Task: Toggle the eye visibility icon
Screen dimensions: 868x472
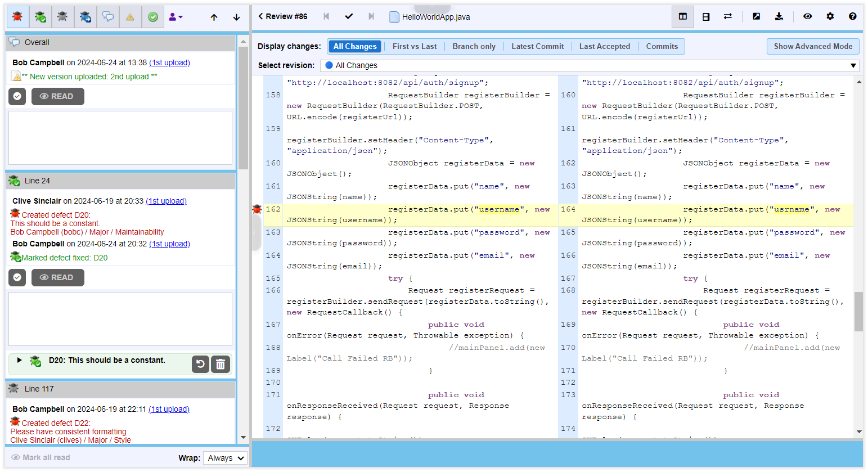Action: [x=808, y=16]
